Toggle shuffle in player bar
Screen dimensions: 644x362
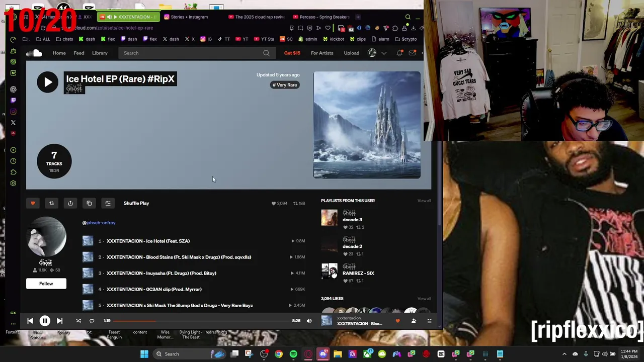78,321
